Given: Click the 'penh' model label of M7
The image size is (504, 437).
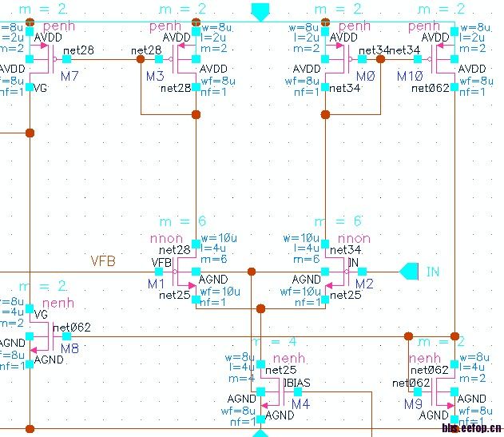Looking at the screenshot, I should tap(59, 26).
